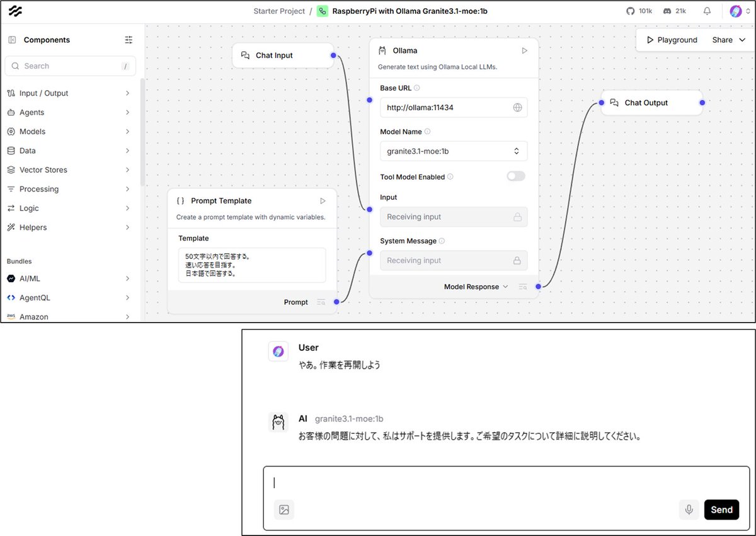Open component filter settings sliders icon

coord(129,40)
